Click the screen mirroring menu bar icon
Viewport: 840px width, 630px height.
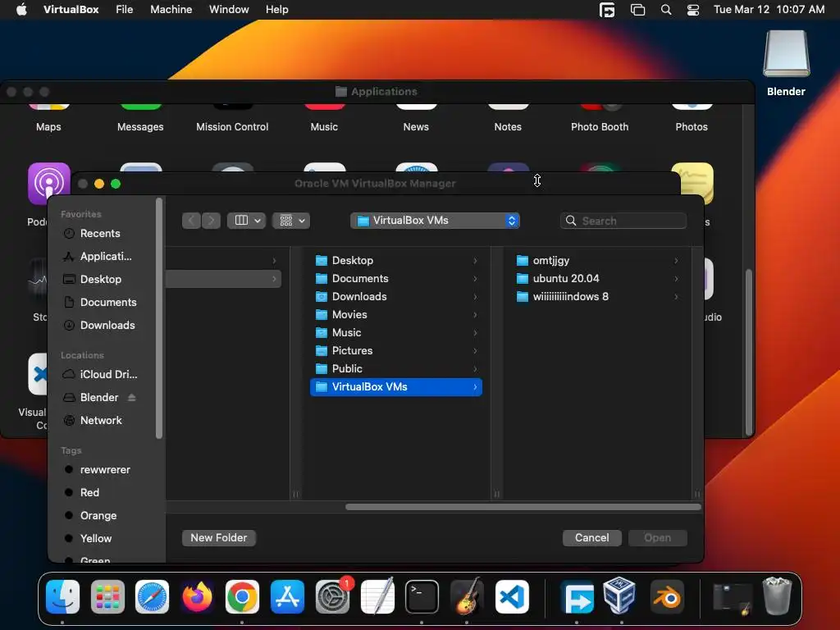point(637,10)
